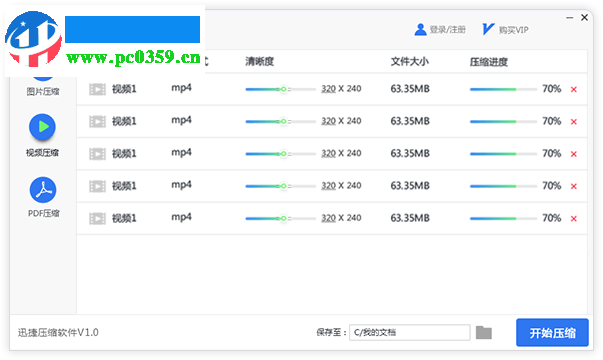Click the 登录/注册 login link

pos(440,30)
